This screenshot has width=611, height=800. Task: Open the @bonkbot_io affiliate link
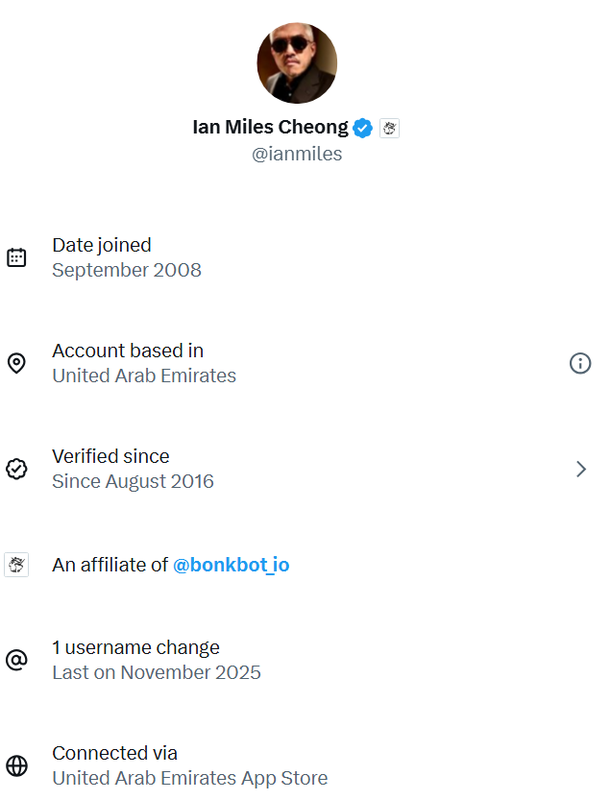[x=231, y=565]
